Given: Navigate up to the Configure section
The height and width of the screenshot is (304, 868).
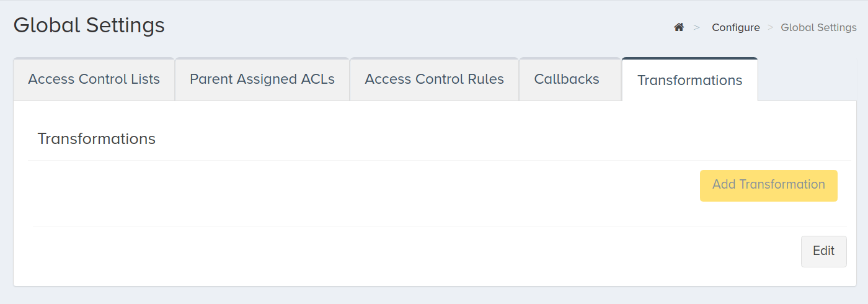Looking at the screenshot, I should tap(735, 27).
